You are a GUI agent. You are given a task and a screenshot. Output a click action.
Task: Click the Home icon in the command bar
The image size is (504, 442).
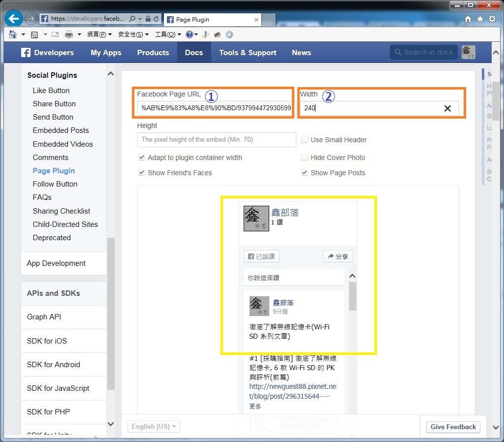[12, 34]
